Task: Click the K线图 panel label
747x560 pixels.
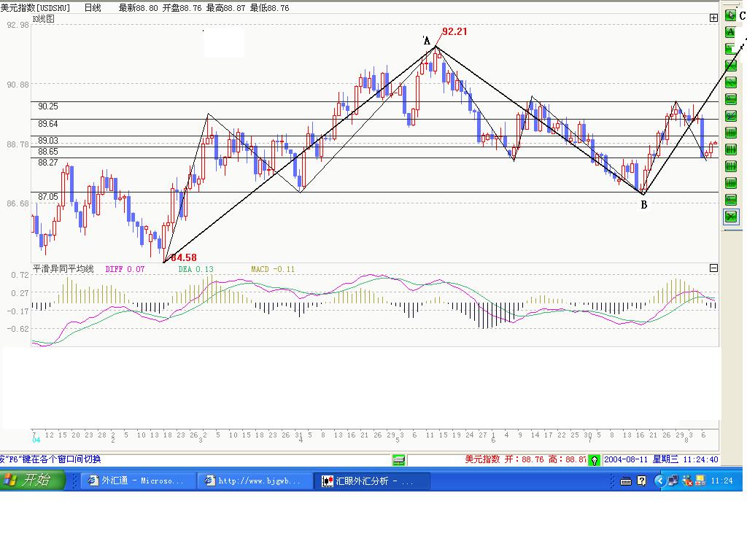Action: click(x=43, y=18)
